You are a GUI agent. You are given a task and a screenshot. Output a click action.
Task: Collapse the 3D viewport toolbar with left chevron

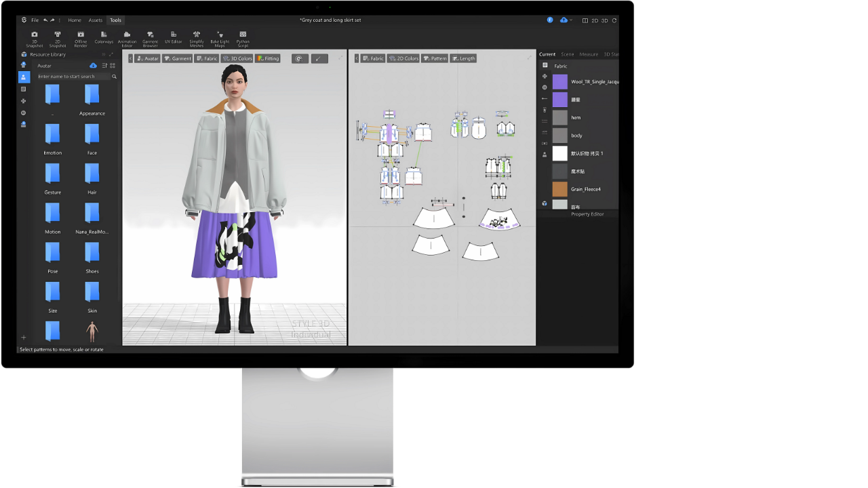coord(130,59)
